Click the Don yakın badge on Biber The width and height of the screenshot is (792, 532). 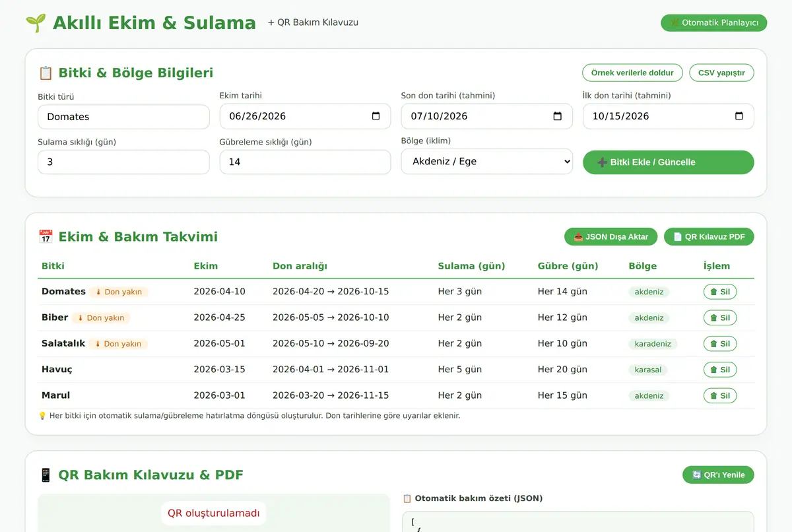[101, 317]
